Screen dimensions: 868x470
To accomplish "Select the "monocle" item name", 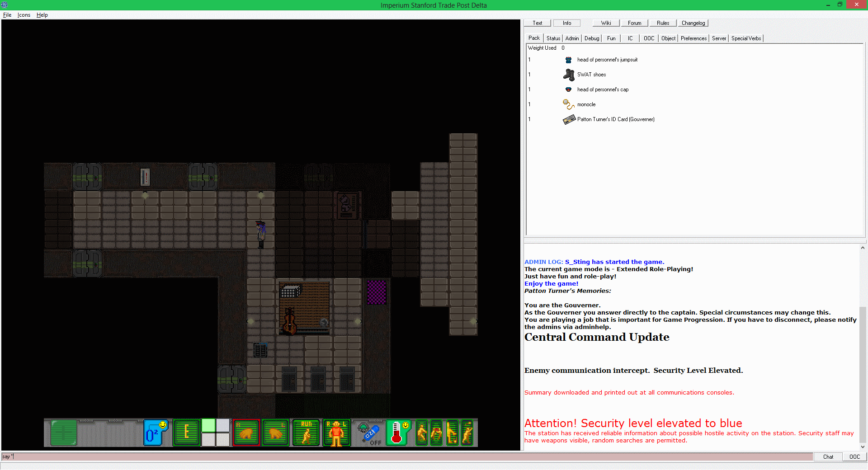I will click(586, 104).
